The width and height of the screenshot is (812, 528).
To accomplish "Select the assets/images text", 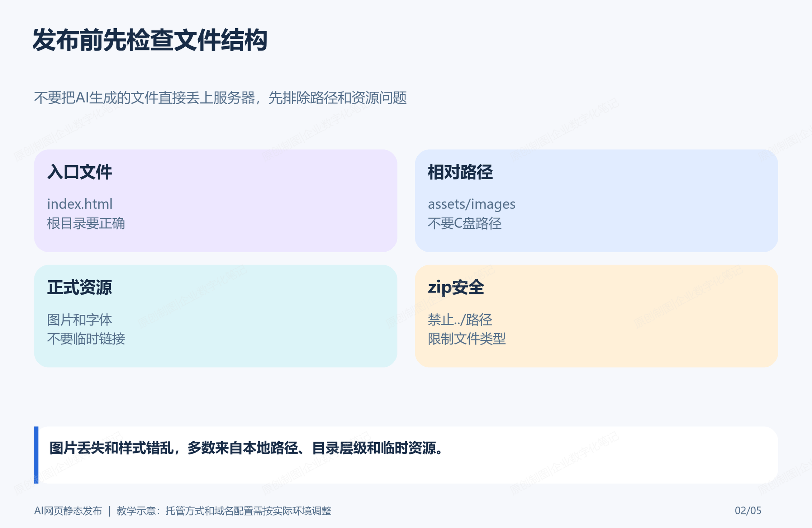I will point(471,204).
